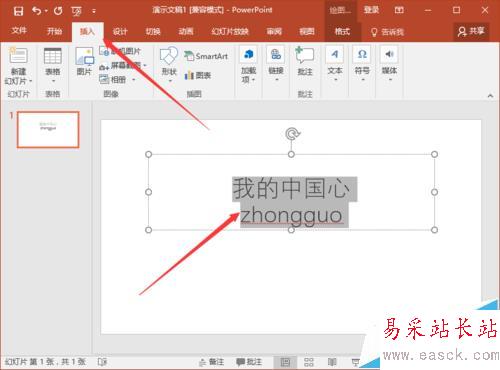Switch to the 设计 tab
Screen dimensions: 500x370
tap(120, 32)
